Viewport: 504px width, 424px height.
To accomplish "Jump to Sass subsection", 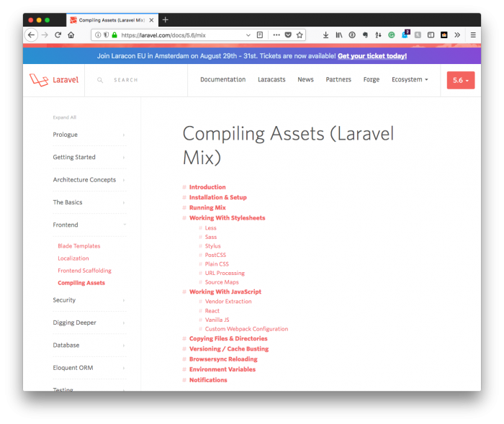I will [x=211, y=237].
